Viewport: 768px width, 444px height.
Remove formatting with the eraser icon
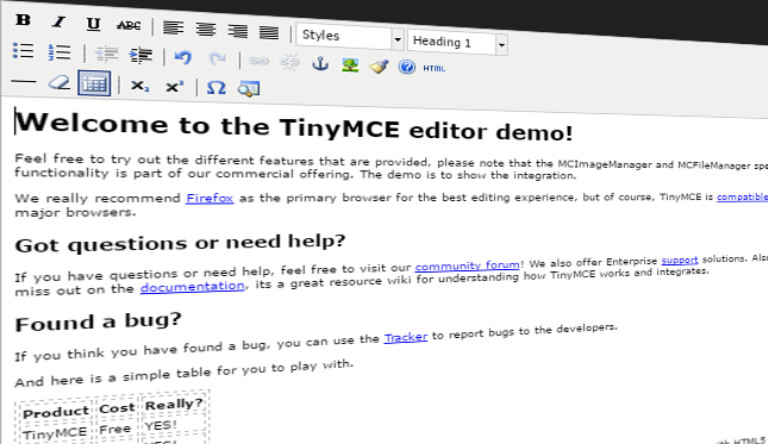coord(59,82)
